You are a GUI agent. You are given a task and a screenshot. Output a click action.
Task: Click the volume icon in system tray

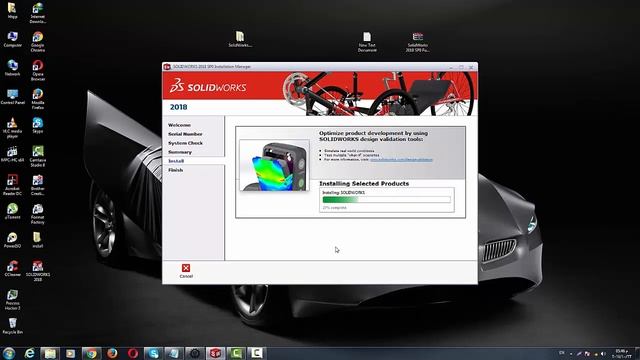point(603,353)
